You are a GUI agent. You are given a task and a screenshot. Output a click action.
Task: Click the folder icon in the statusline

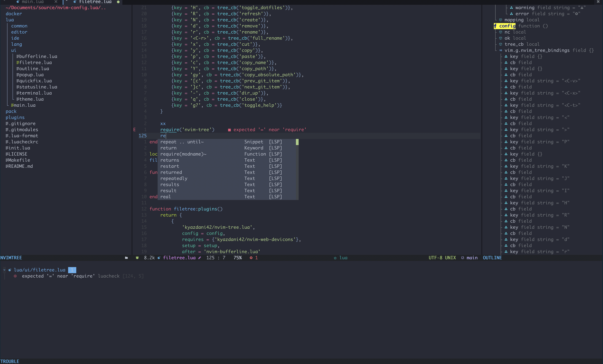[x=126, y=258]
